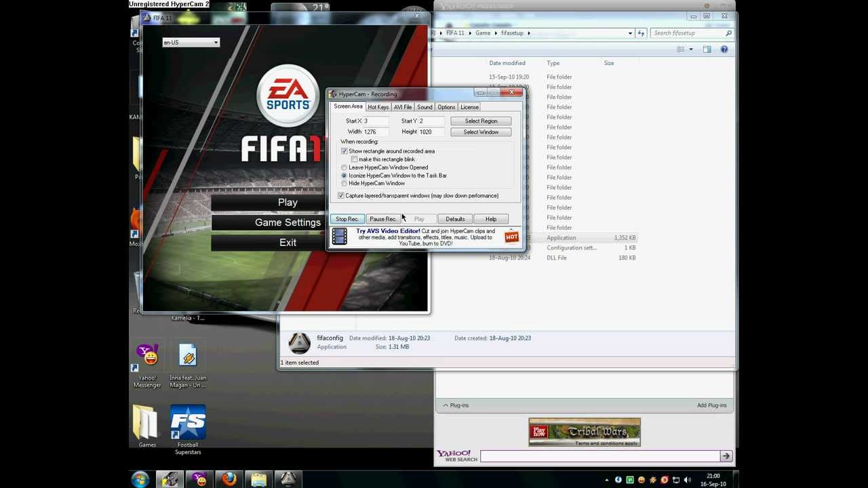Open Firefox from the taskbar
The width and height of the screenshot is (868, 488).
click(229, 479)
